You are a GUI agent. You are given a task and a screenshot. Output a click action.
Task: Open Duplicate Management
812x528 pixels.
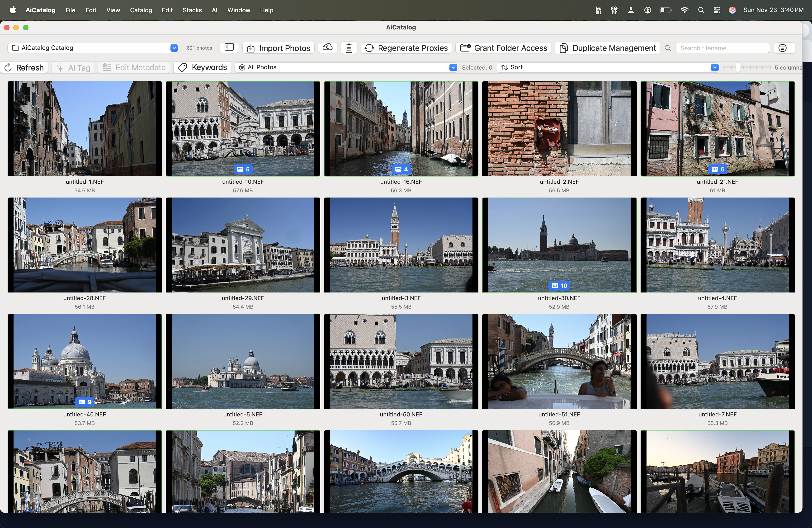[608, 48]
